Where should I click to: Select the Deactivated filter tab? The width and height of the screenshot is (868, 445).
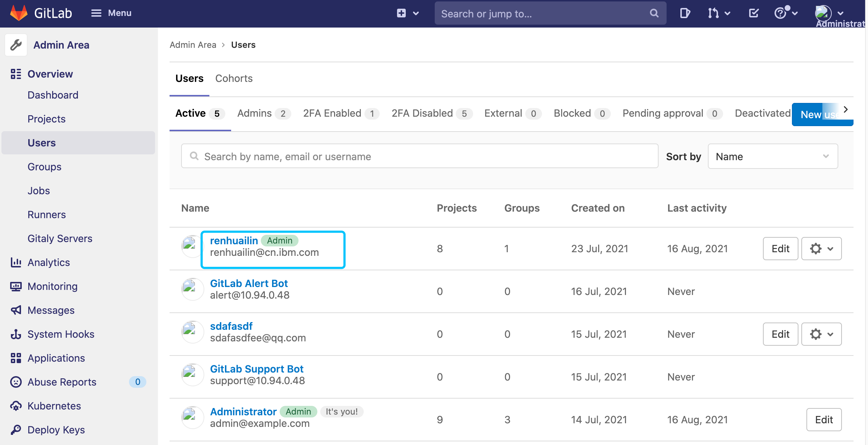click(x=763, y=113)
